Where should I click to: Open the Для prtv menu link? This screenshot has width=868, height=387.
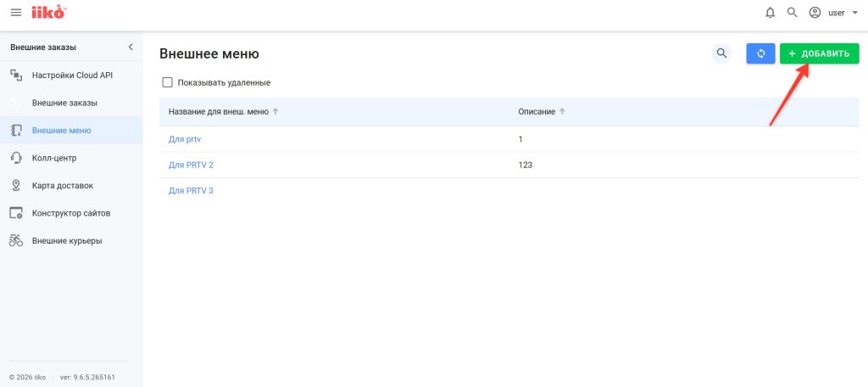185,138
